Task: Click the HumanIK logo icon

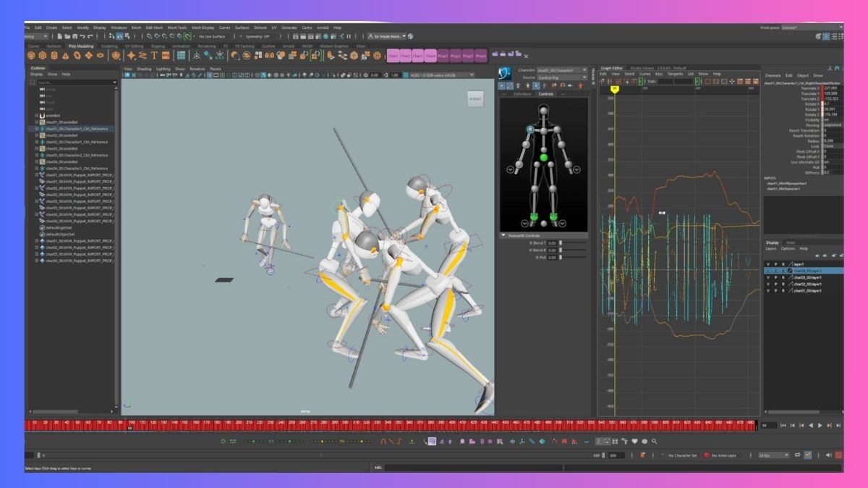Action: click(x=506, y=72)
